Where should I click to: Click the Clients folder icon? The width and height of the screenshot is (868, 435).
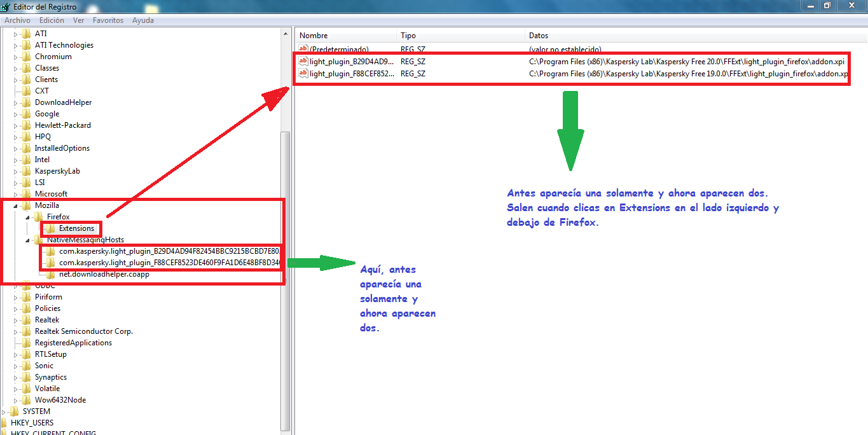[27, 79]
